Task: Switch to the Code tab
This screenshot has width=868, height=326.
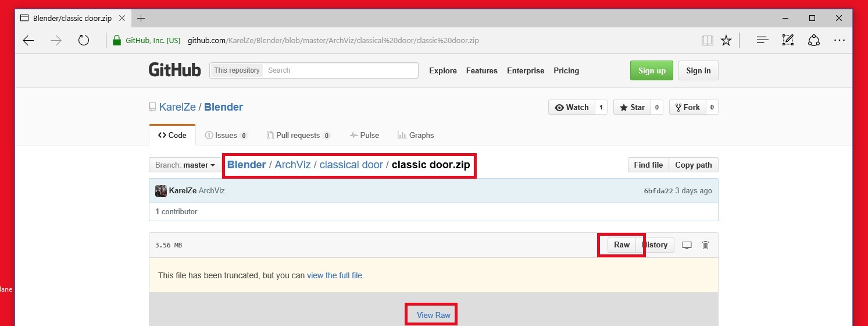Action: point(172,135)
